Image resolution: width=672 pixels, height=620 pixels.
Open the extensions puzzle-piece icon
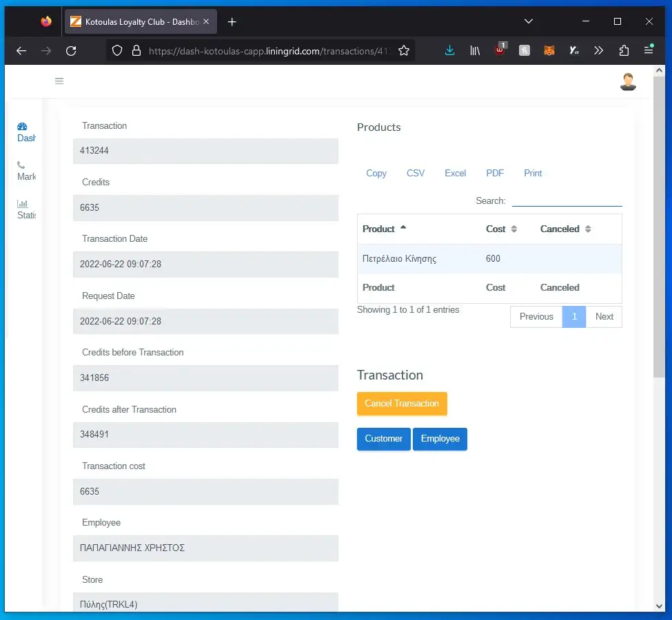624,50
